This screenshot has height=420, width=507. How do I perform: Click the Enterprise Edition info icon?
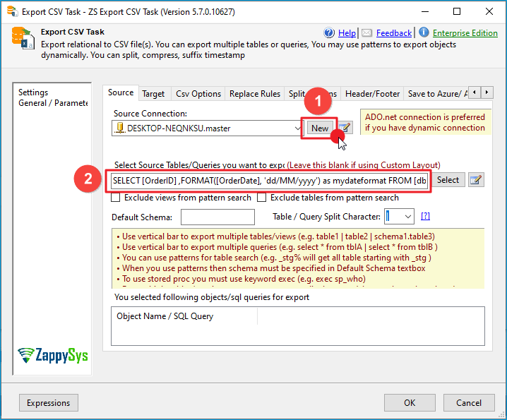click(x=424, y=32)
